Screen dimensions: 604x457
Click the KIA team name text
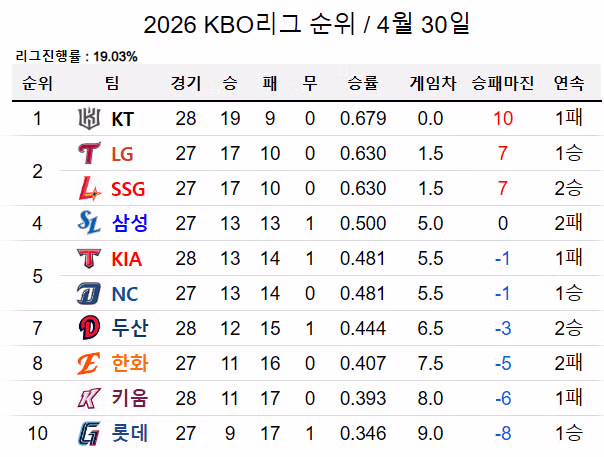(127, 259)
